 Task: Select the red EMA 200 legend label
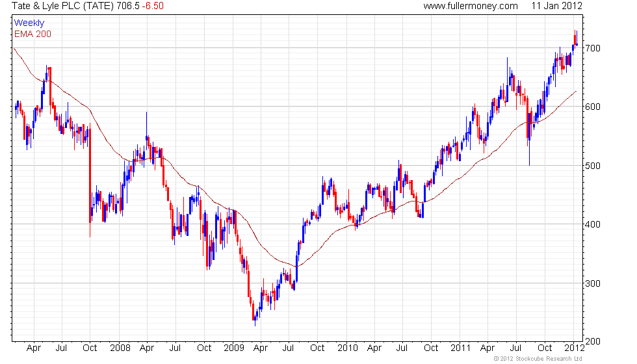[x=32, y=34]
